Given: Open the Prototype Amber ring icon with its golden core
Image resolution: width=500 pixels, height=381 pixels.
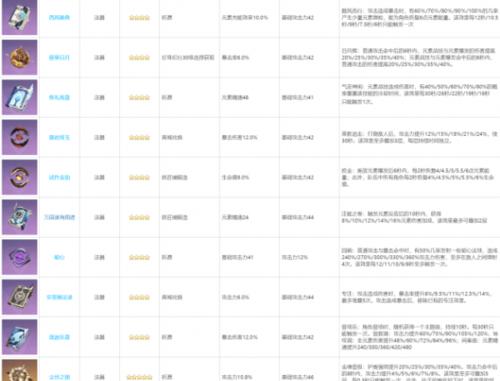Looking at the screenshot, I should (19, 177).
